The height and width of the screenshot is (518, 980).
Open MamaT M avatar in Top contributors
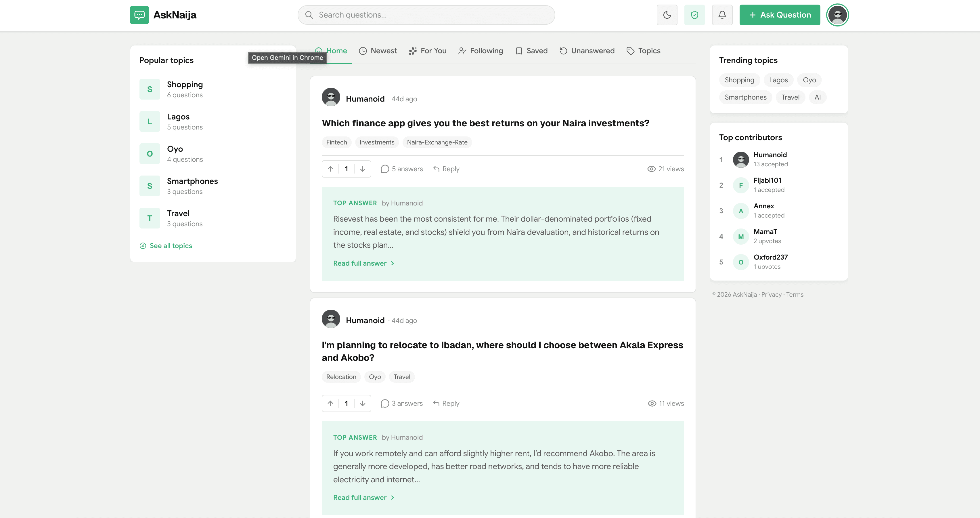tap(741, 236)
